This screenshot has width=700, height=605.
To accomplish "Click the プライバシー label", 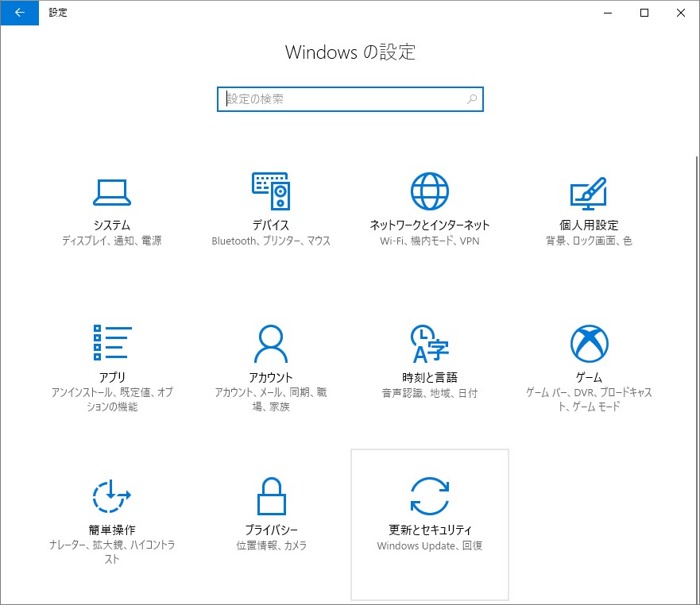I will tap(271, 530).
